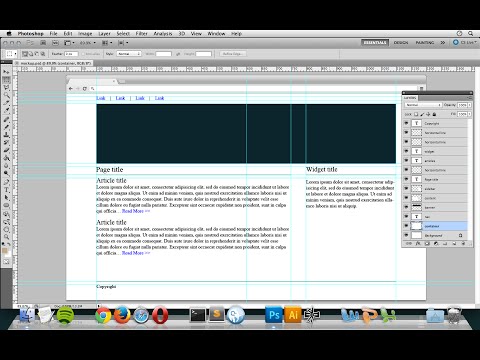Click the foreground color swatch

(x=5, y=251)
